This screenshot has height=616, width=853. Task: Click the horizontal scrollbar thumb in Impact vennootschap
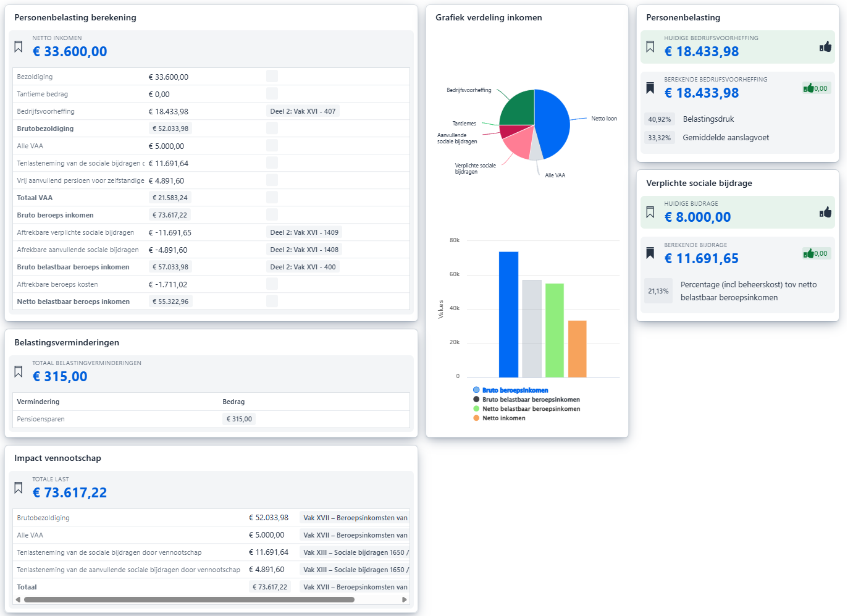pyautogui.click(x=189, y=599)
